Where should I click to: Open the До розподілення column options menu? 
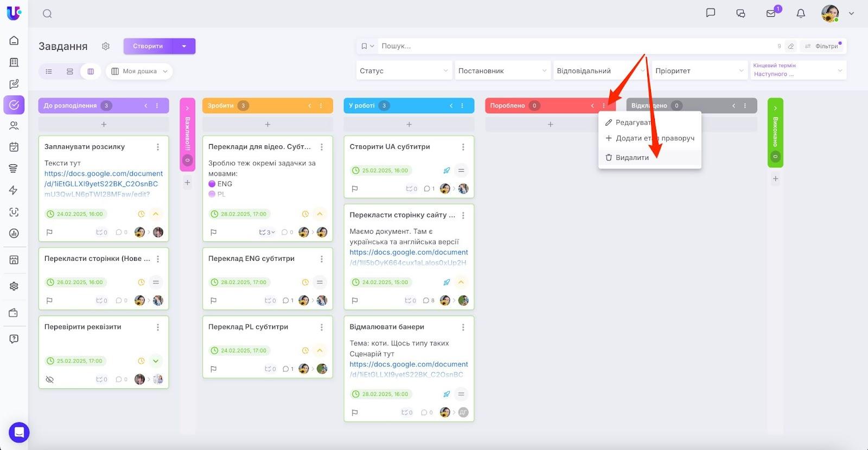tap(157, 106)
